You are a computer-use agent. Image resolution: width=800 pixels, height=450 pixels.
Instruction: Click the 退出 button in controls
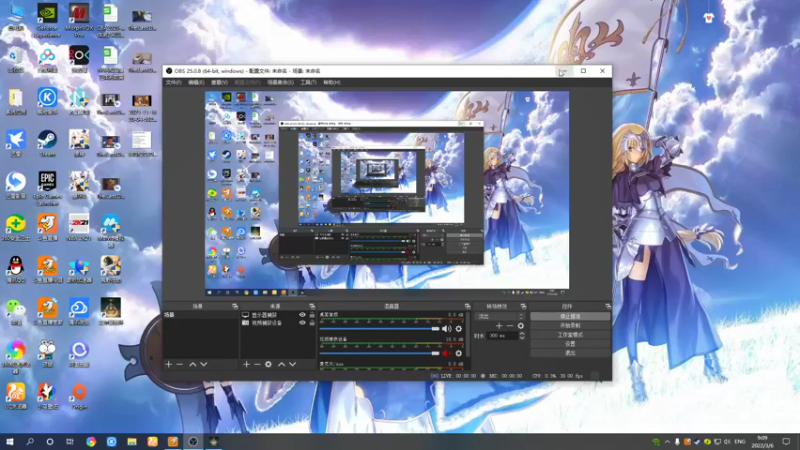tap(570, 353)
